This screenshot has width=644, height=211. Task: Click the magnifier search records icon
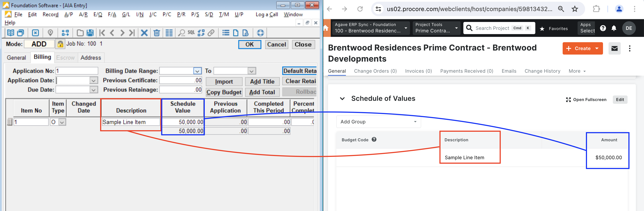pyautogui.click(x=181, y=33)
